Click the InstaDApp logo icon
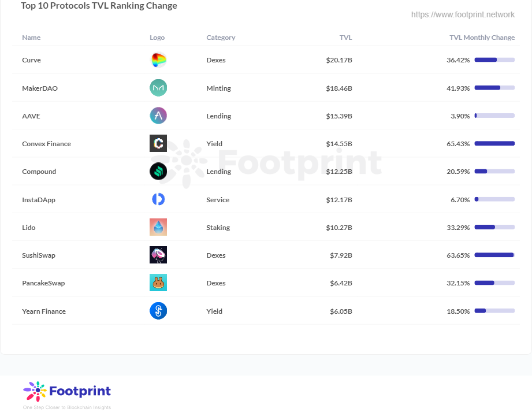This screenshot has width=532, height=416. point(158,199)
